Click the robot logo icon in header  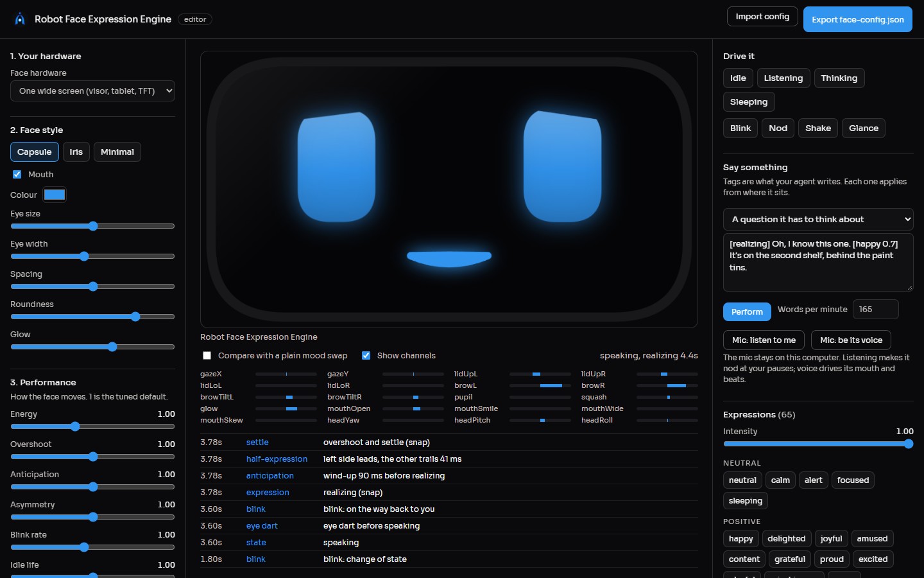pos(20,19)
